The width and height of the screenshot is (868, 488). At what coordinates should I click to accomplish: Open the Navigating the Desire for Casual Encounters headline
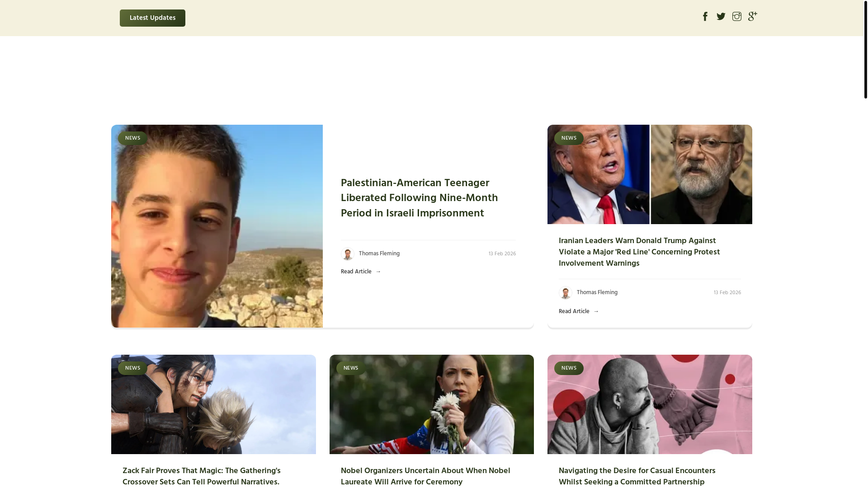(x=637, y=477)
